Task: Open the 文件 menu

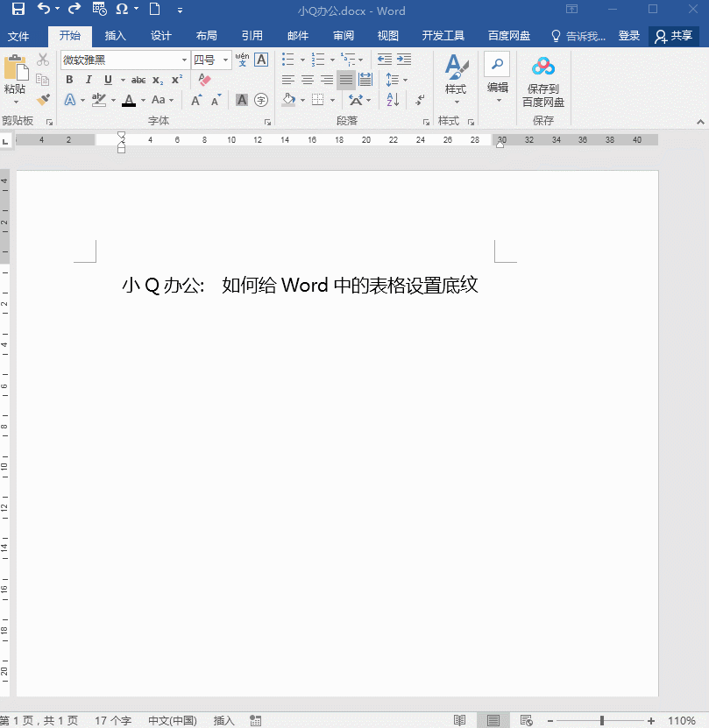Action: tap(18, 36)
